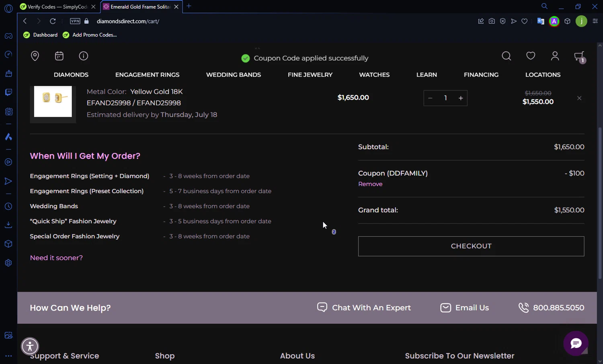Click Chat With An Expert

[364, 308]
